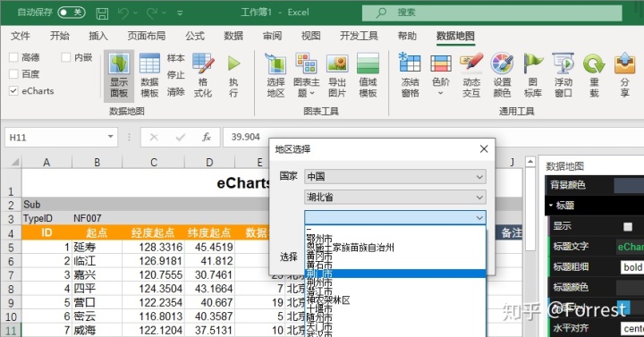Click the 格式化 format icon
This screenshot has width=644, height=337.
203,76
